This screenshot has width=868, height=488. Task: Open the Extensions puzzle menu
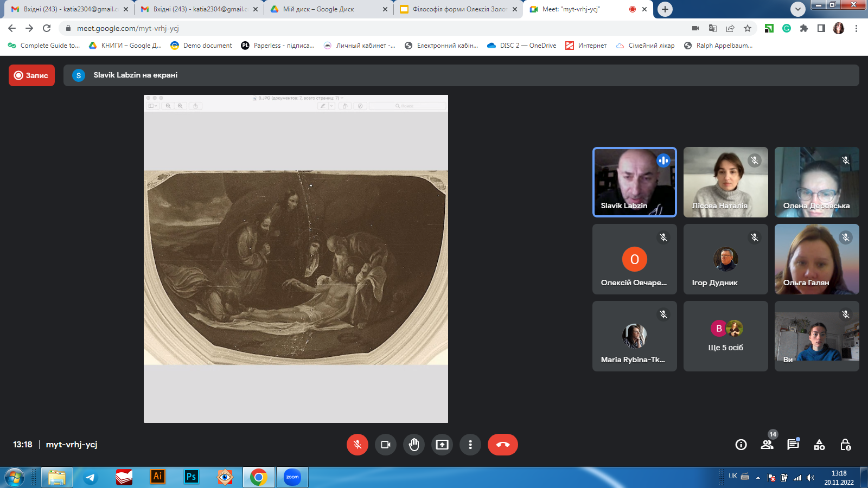804,28
